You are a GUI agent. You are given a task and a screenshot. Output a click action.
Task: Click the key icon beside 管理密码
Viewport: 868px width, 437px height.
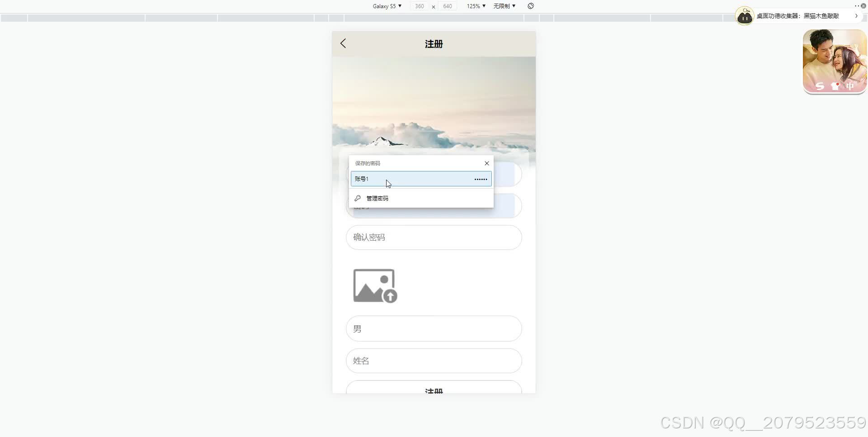tap(358, 198)
